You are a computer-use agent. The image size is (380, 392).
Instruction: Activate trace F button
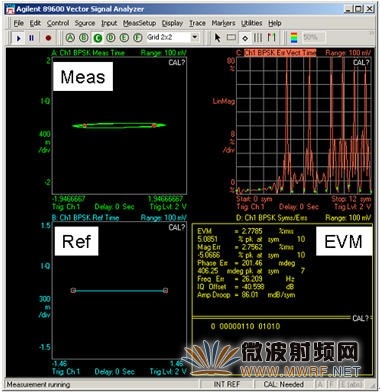point(137,38)
